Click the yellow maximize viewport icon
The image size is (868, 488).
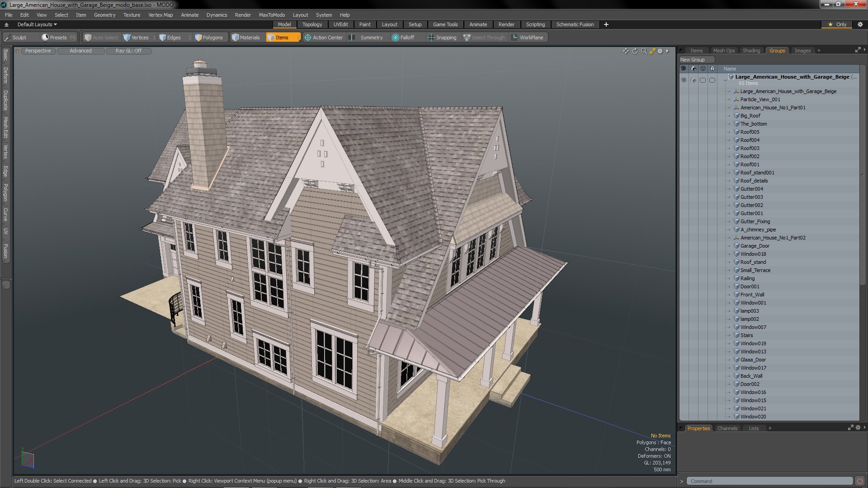click(x=652, y=51)
